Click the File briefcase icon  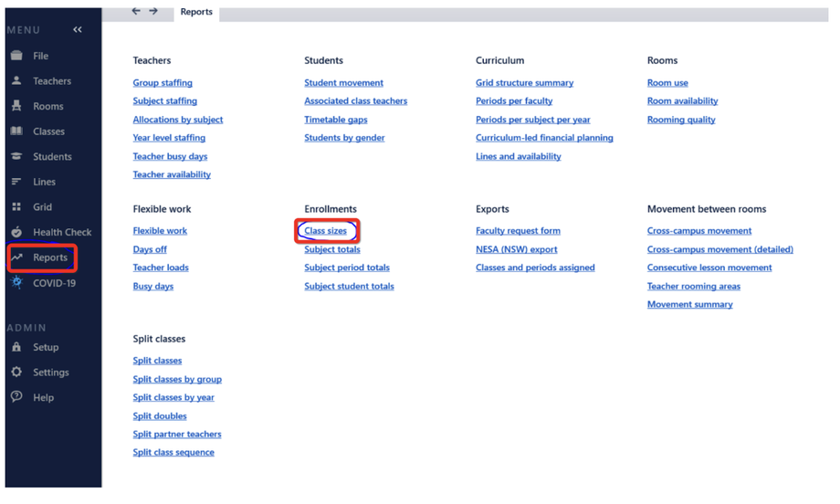click(16, 56)
